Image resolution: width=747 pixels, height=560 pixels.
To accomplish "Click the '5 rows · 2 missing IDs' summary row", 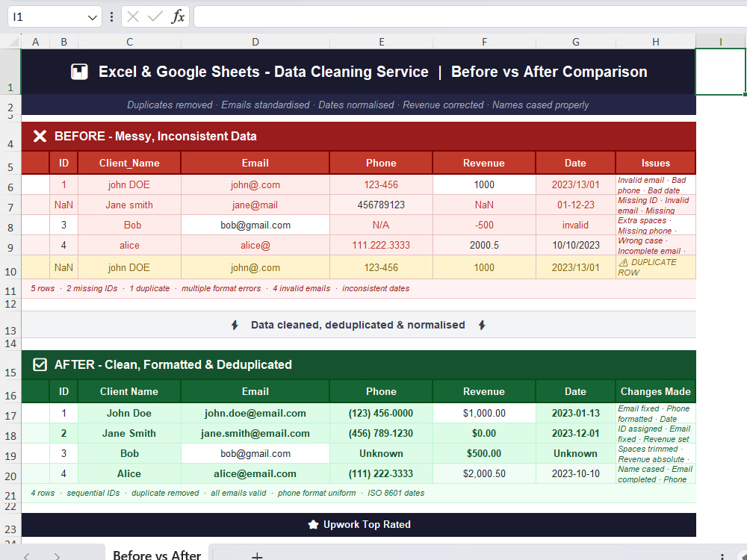I will (x=359, y=288).
